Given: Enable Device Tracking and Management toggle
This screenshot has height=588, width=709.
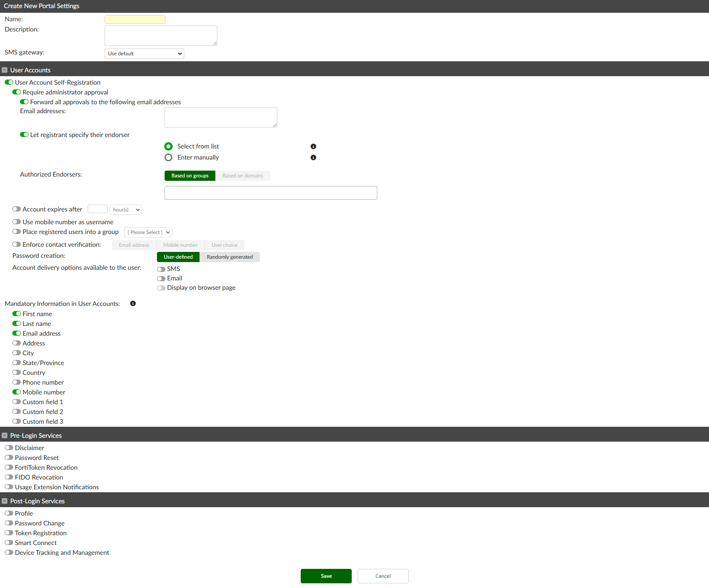Looking at the screenshot, I should (x=9, y=553).
